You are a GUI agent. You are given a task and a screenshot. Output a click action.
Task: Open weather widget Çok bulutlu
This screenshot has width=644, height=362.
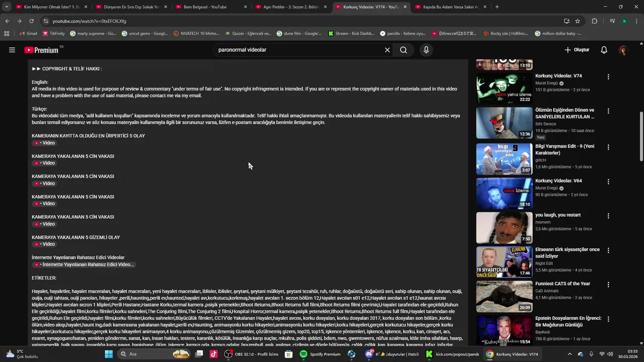point(22,354)
